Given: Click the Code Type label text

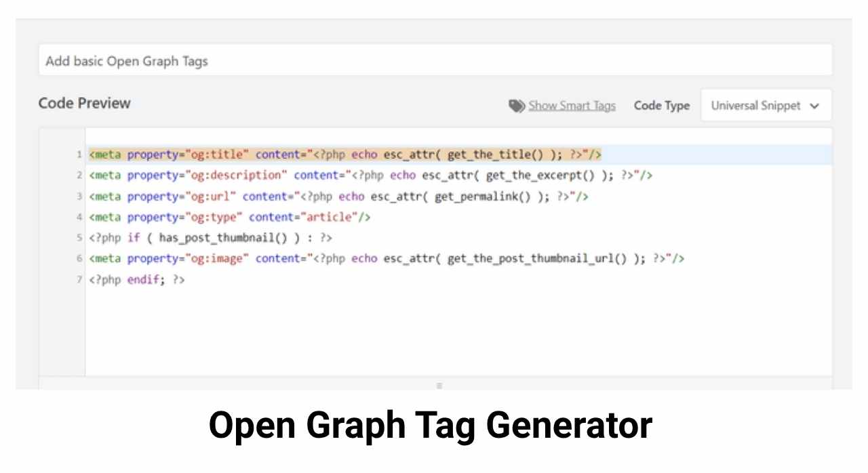Looking at the screenshot, I should pyautogui.click(x=661, y=105).
